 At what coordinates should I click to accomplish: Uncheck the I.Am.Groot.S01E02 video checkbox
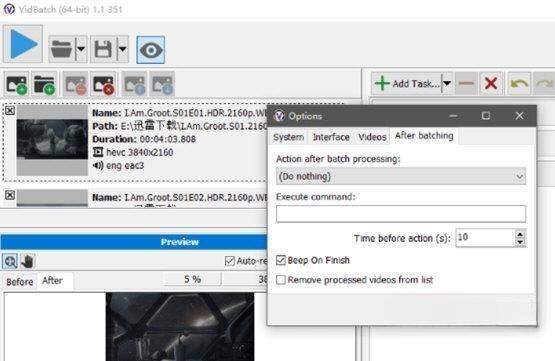coord(10,195)
